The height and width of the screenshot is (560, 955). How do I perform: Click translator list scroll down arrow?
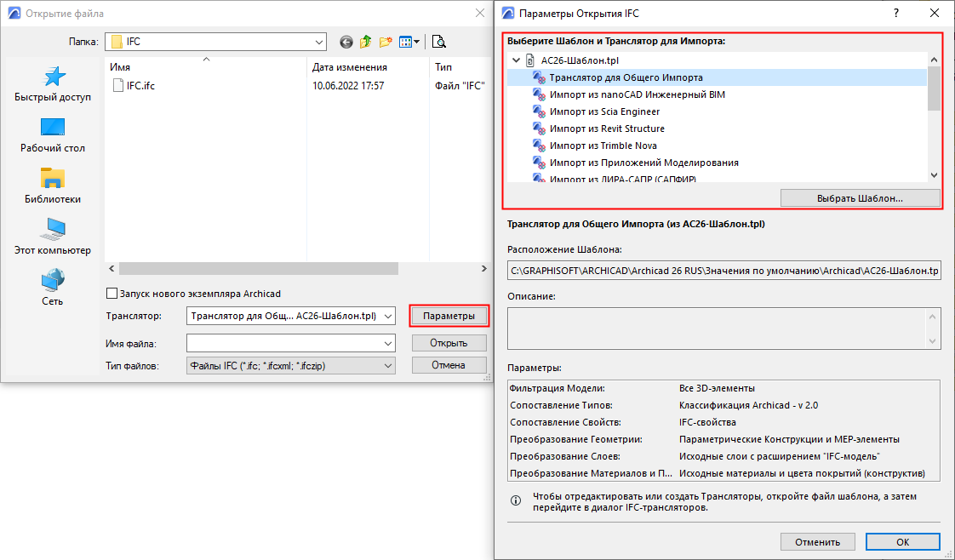tap(935, 175)
